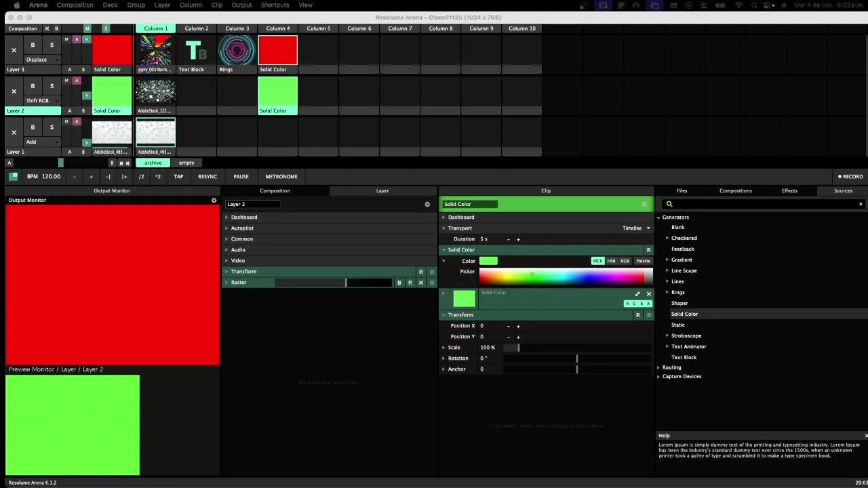Viewport: 868px width, 488px height.
Task: Switch to the Effects tab
Action: [x=789, y=191]
